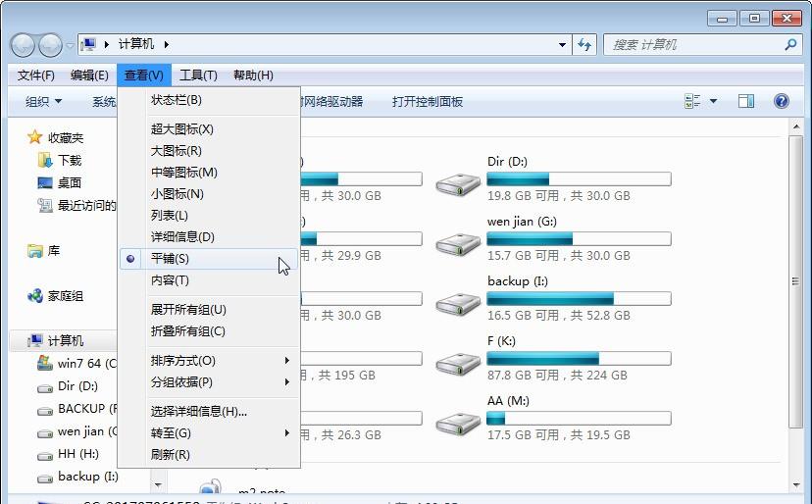Click the computer icon in address bar
The image size is (812, 504).
pos(88,44)
